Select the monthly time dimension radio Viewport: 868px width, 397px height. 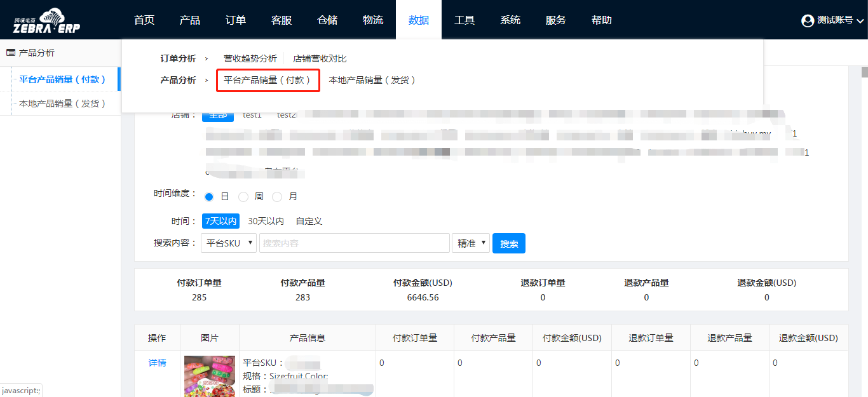(277, 197)
